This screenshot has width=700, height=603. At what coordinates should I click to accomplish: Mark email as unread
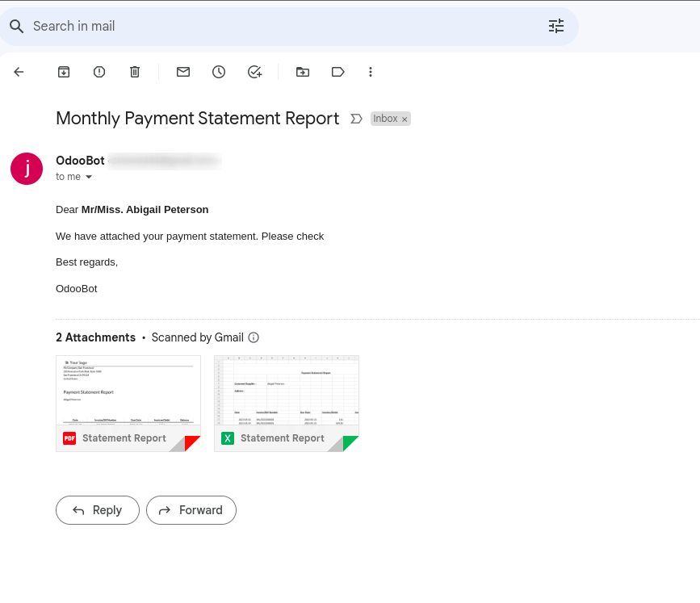[183, 72]
